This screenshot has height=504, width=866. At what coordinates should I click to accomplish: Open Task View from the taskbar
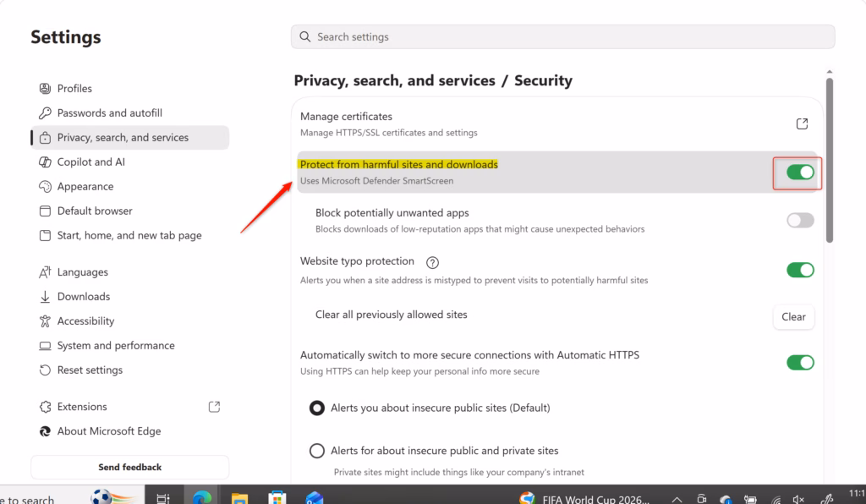(x=163, y=498)
